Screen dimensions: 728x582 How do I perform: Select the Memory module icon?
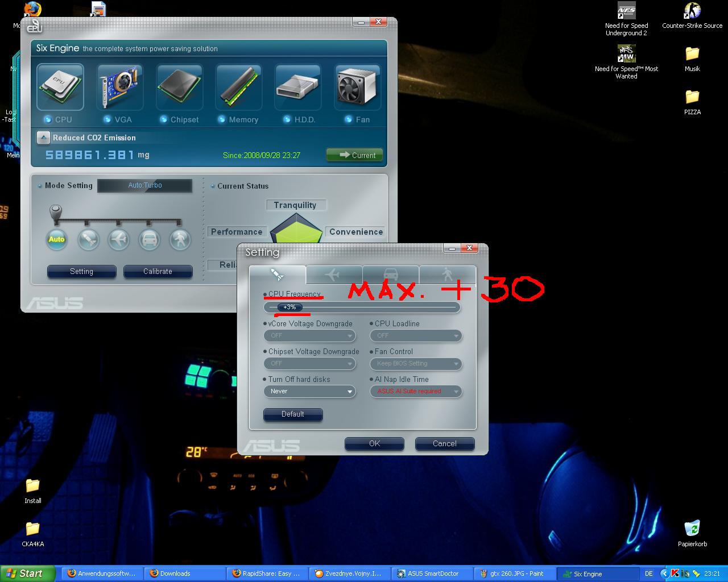pos(238,86)
